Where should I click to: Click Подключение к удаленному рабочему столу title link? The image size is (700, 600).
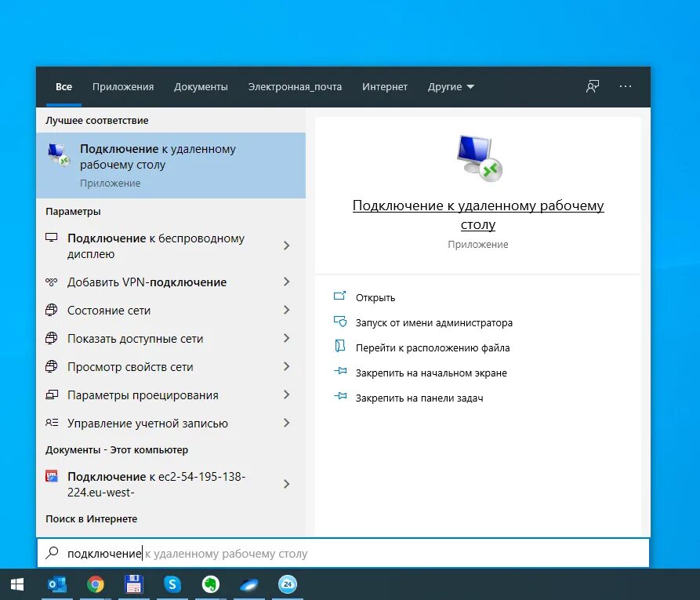[478, 215]
